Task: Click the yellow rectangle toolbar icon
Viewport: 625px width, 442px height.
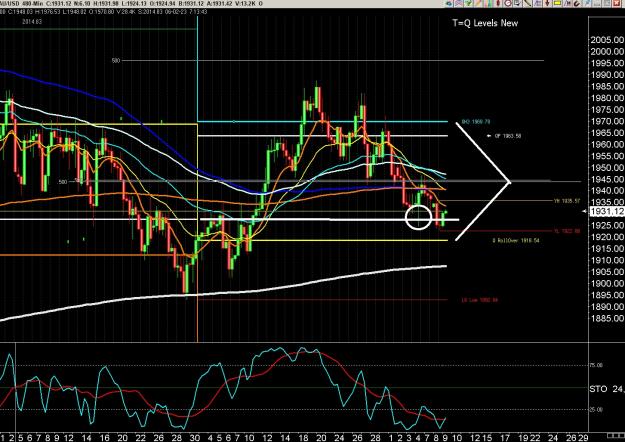Action: point(558,3)
